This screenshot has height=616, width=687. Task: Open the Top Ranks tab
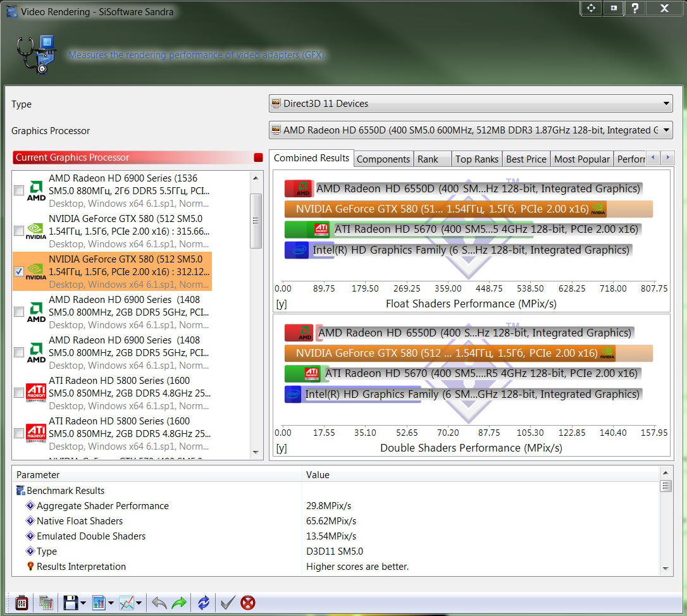click(x=477, y=159)
